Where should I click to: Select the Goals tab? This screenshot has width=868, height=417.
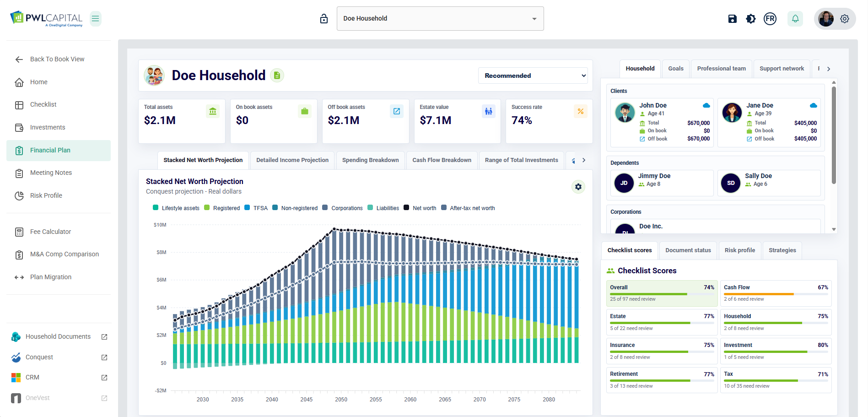tap(676, 69)
